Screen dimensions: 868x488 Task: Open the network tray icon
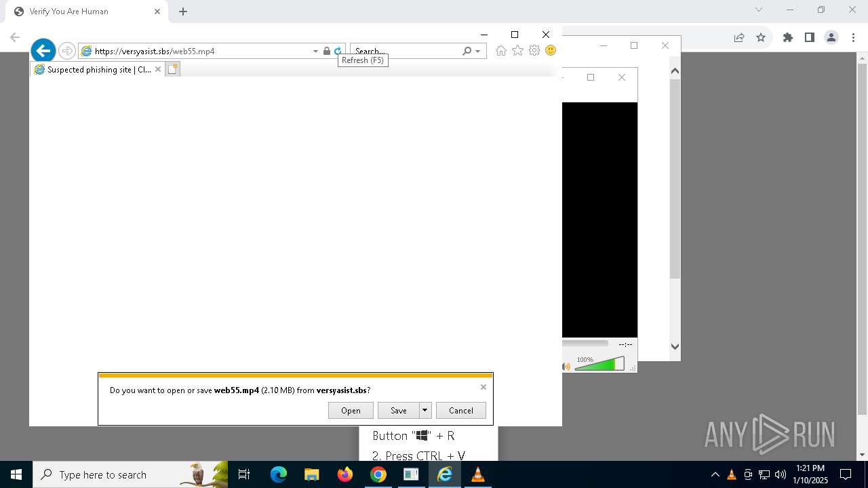(x=764, y=474)
